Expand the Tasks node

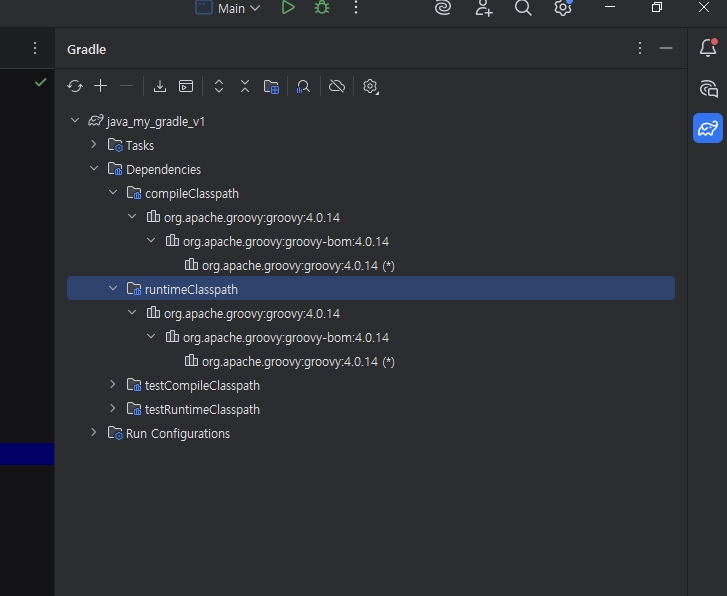(x=94, y=145)
